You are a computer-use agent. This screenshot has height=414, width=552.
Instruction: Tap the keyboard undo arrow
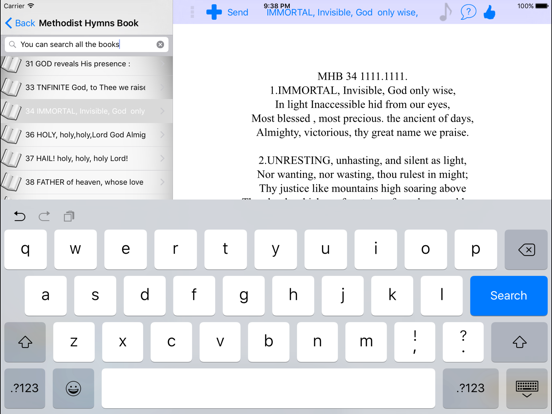click(x=19, y=216)
